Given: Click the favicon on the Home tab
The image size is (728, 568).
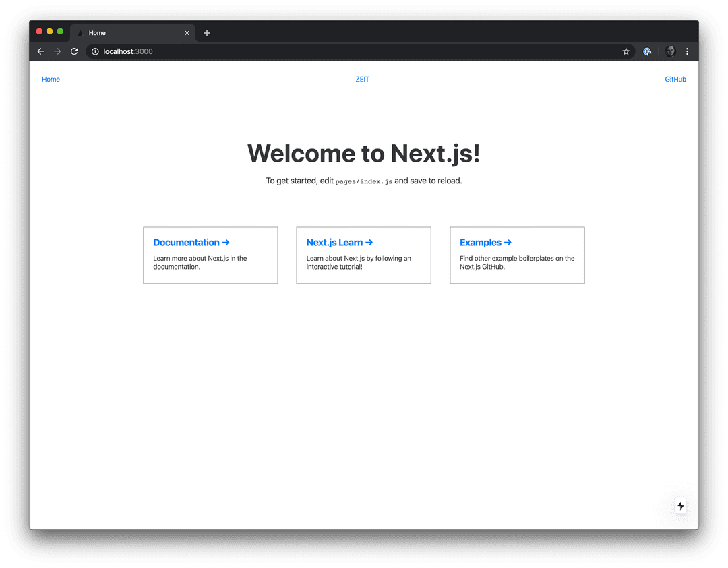Looking at the screenshot, I should (80, 32).
